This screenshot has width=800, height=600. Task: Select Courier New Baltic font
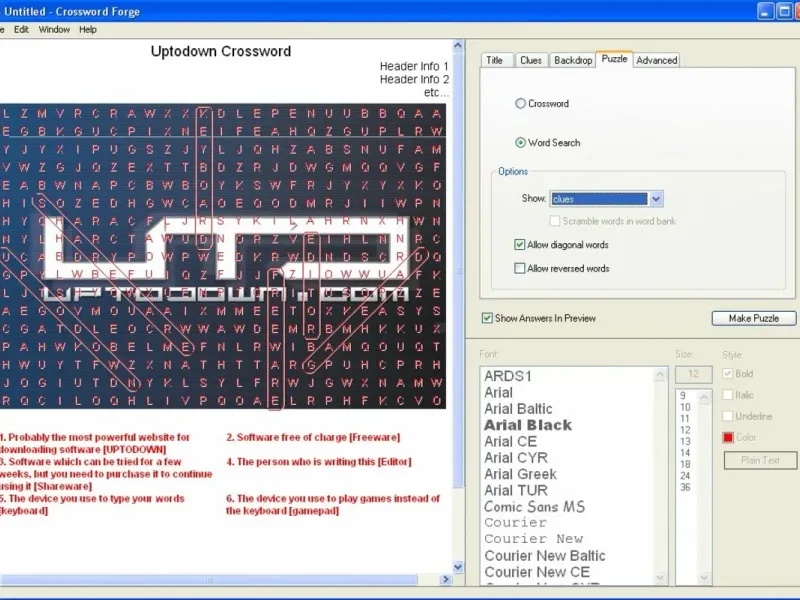[x=545, y=556]
